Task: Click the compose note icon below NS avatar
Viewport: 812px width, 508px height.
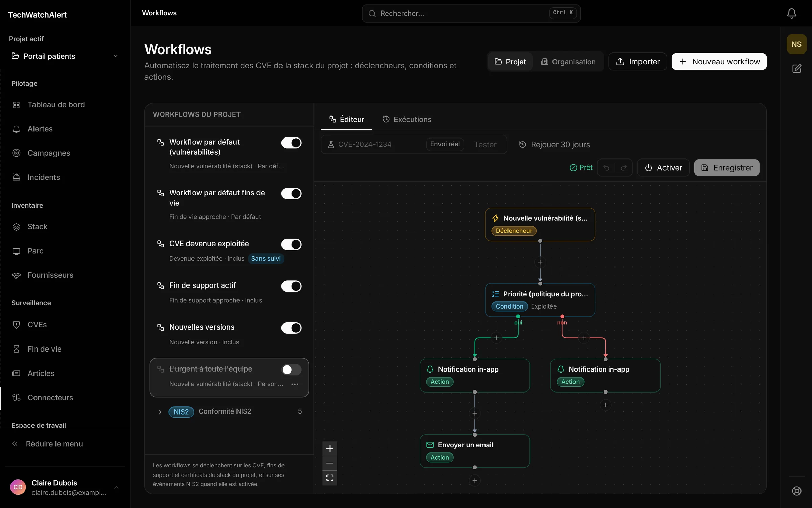Action: tap(797, 69)
